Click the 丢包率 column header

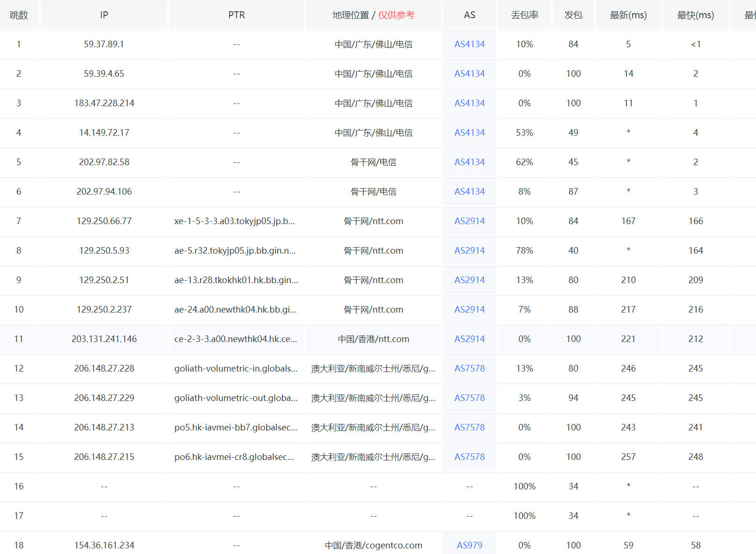coord(525,15)
